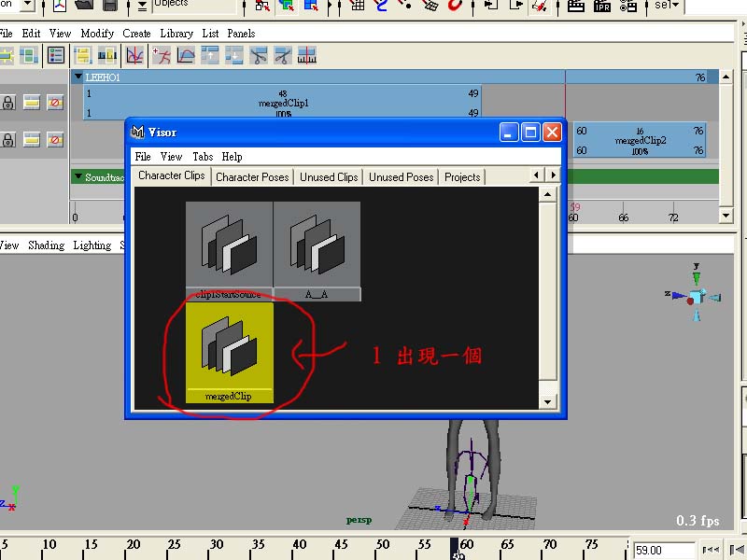The image size is (747, 560).
Task: Click Visor tab scroll left arrow
Action: (536, 175)
